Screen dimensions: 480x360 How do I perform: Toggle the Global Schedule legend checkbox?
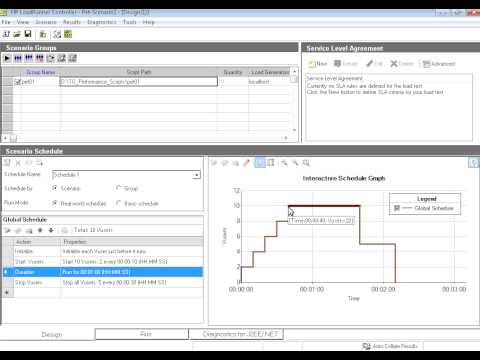click(397, 208)
